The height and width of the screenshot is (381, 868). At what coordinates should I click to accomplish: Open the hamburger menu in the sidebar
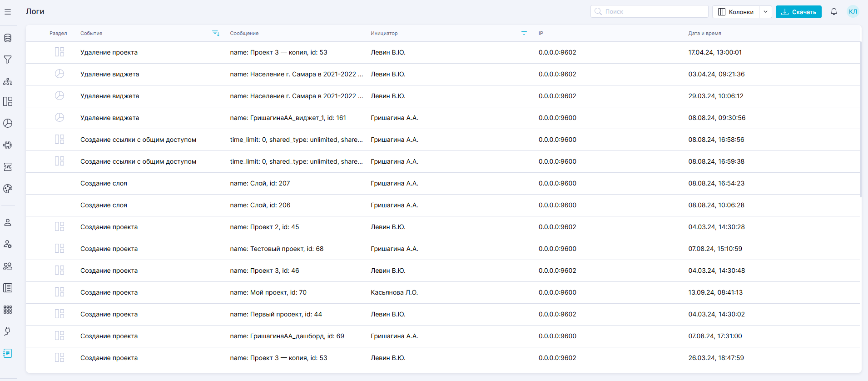pos(8,12)
